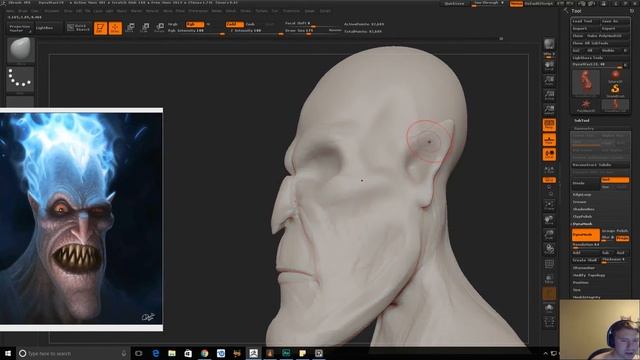Select the right-shelf Move view icon

pos(549,220)
